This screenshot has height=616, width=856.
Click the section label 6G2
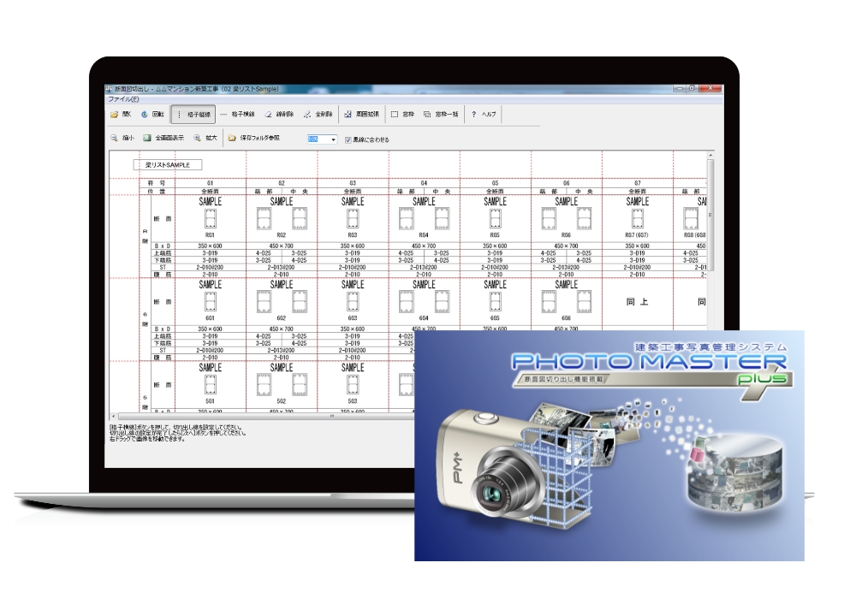coord(282,318)
